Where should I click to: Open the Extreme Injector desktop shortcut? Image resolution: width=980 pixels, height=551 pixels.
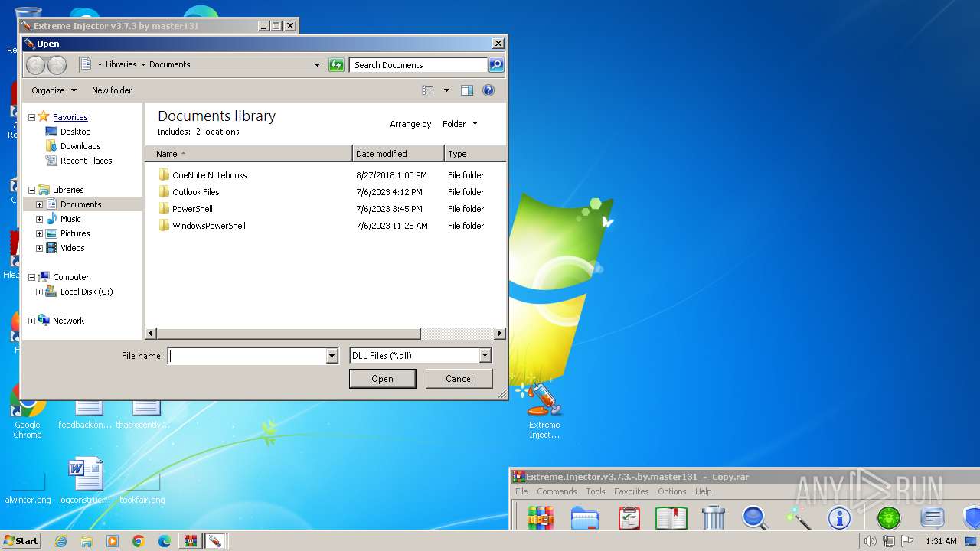[544, 412]
